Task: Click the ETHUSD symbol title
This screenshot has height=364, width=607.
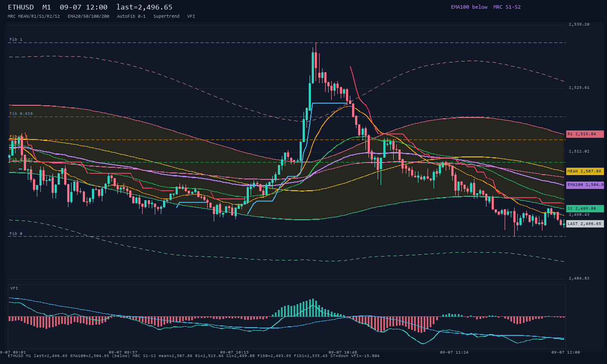Action: (22, 7)
